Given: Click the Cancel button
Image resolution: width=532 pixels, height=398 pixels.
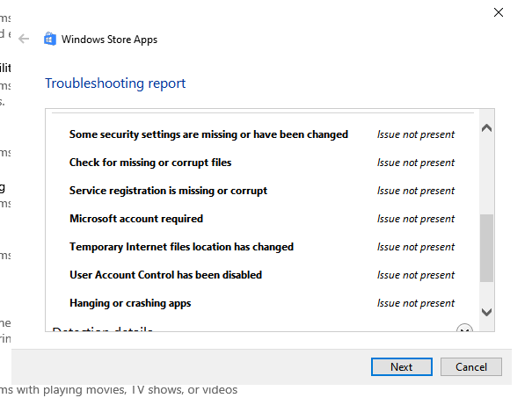Looking at the screenshot, I should (471, 367).
